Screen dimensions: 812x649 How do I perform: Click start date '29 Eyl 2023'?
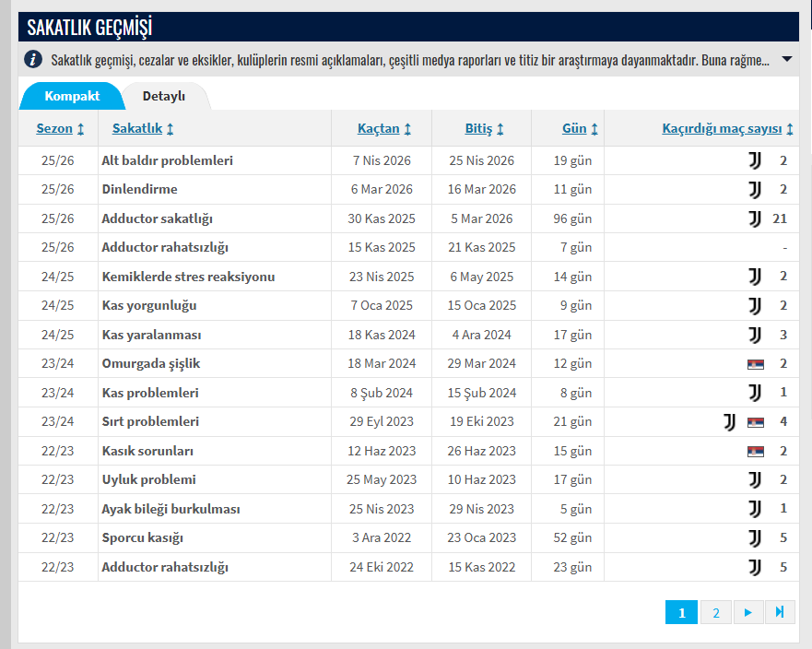point(382,421)
